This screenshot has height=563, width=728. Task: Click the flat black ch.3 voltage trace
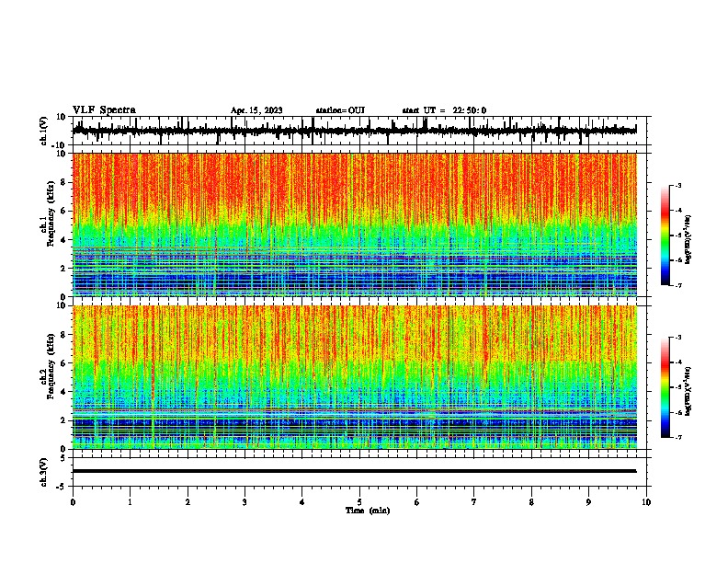354,471
